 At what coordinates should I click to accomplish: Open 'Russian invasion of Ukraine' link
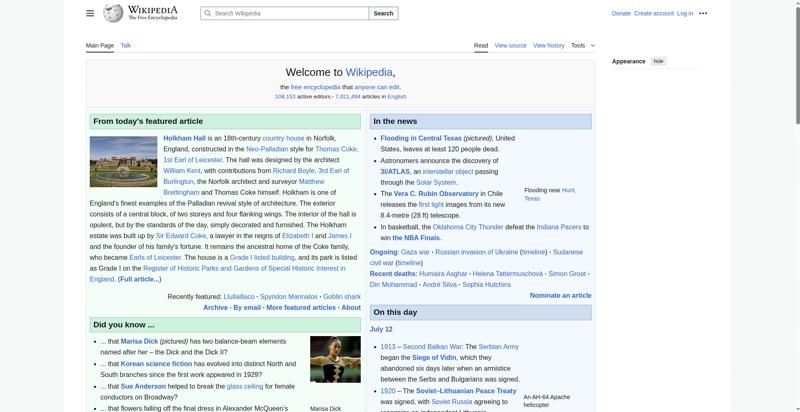point(477,252)
